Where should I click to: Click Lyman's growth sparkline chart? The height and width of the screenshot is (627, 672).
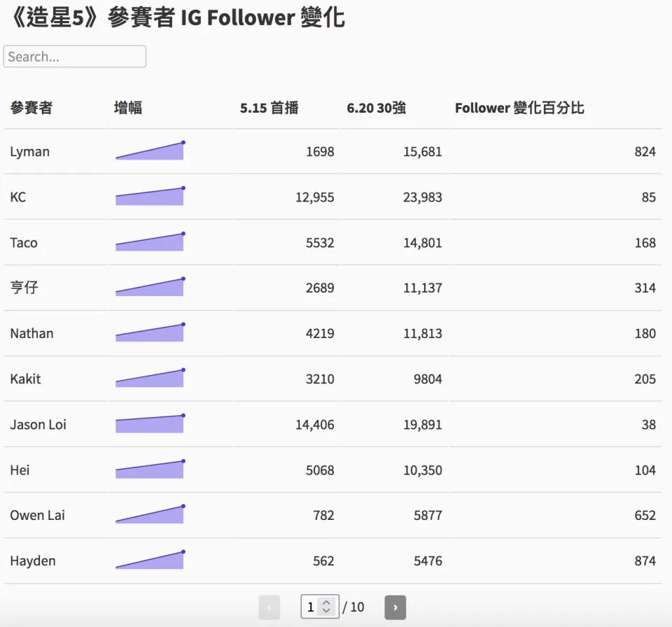tap(150, 151)
